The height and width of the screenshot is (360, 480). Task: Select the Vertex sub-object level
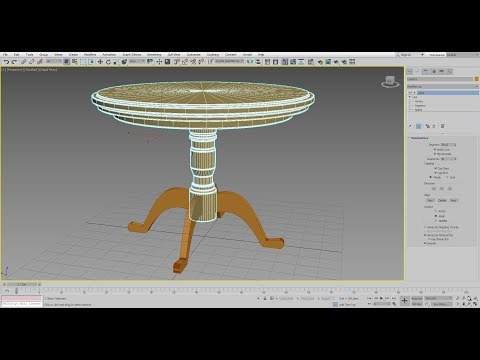(x=419, y=101)
